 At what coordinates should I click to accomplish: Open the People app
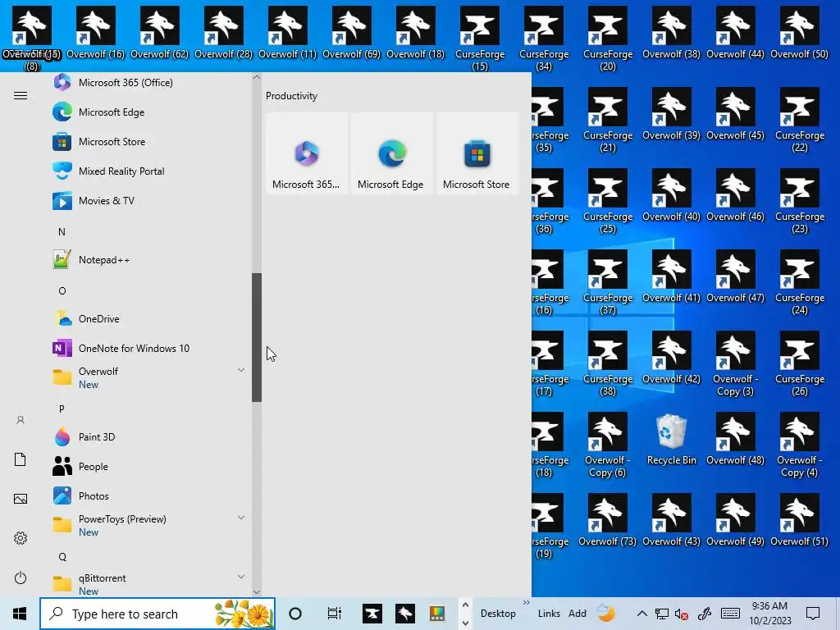pyautogui.click(x=150, y=466)
